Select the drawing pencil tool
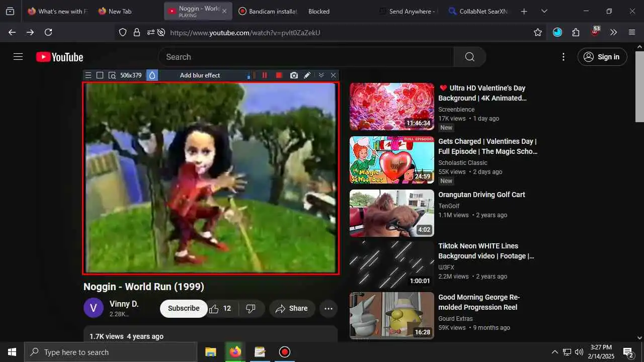The image size is (644, 362). click(x=307, y=75)
